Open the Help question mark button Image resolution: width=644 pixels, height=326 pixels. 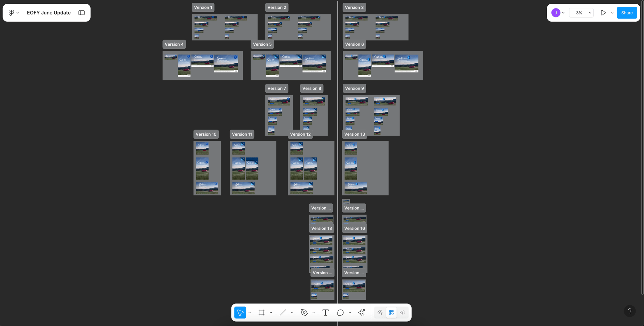tap(630, 311)
